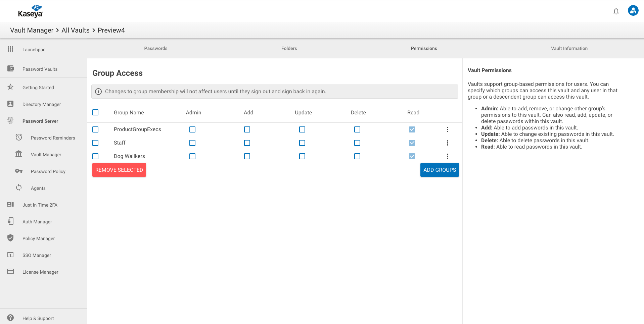
Task: Enable Delete permission for ProductGroupExecs
Action: click(357, 129)
